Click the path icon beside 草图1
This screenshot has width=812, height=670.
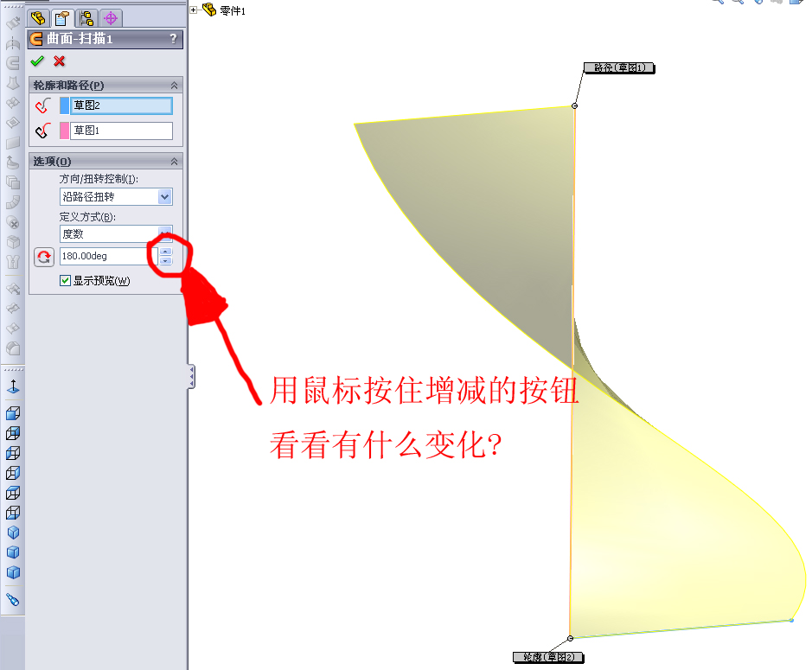tap(43, 131)
